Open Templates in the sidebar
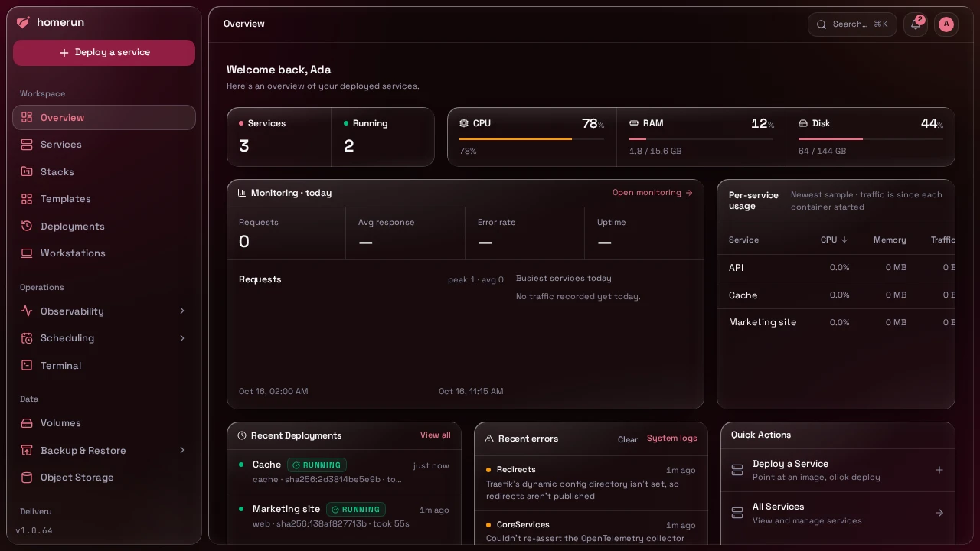The image size is (980, 551). pyautogui.click(x=104, y=199)
